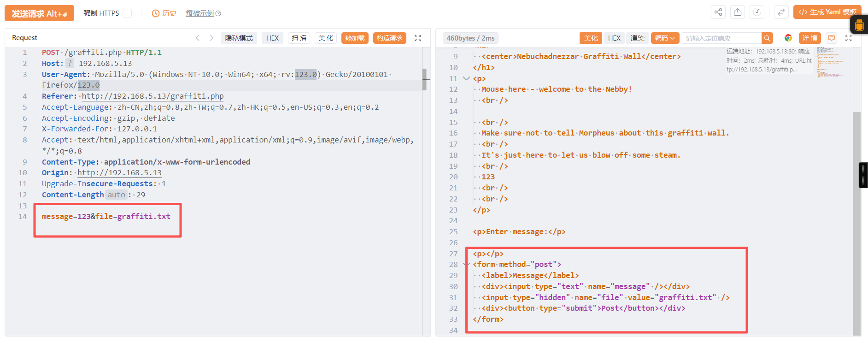Click the question mark badge next to Host
The image size is (868, 343).
(70, 63)
